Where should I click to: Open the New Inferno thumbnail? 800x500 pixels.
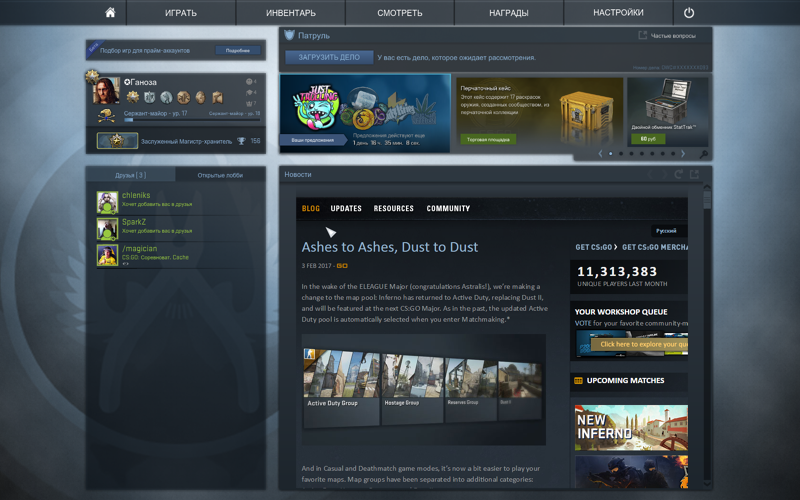(631, 428)
